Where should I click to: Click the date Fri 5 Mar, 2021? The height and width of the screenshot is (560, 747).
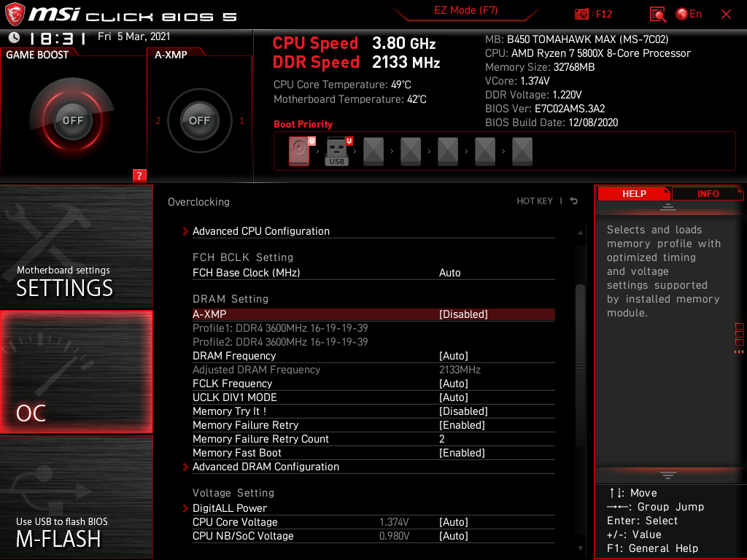pos(134,36)
